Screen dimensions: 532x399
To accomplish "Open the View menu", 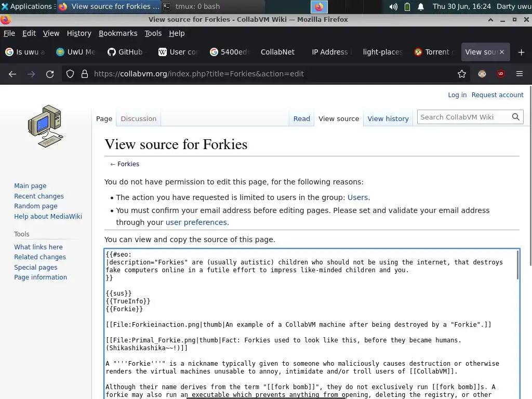I will (51, 33).
